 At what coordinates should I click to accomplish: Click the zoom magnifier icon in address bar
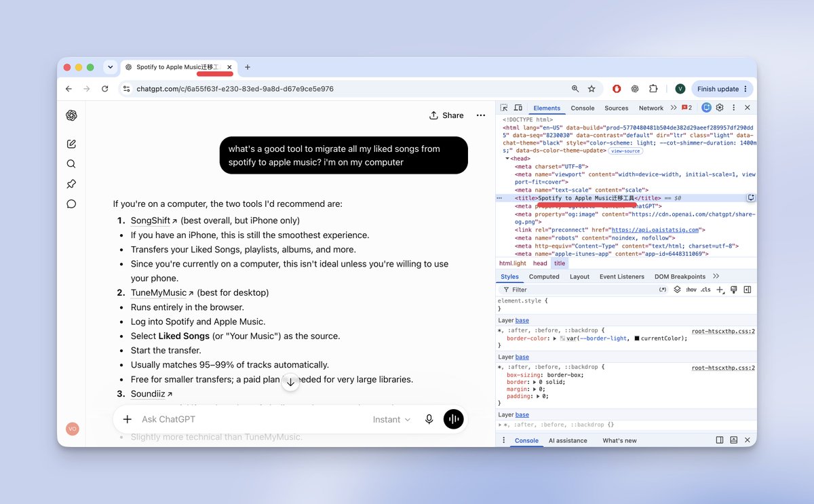575,89
